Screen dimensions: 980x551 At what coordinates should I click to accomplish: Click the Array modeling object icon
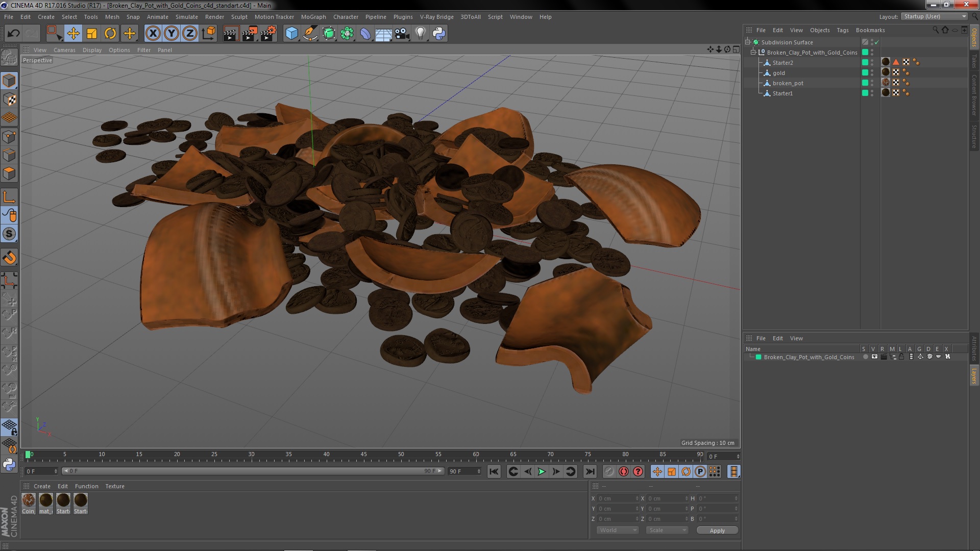[347, 34]
